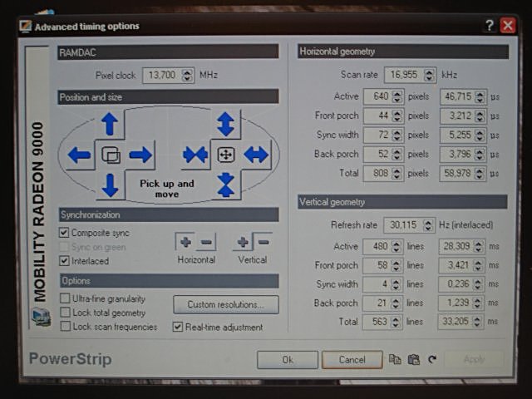
Task: Adjust the Refresh rate spinner
Action: pos(427,224)
